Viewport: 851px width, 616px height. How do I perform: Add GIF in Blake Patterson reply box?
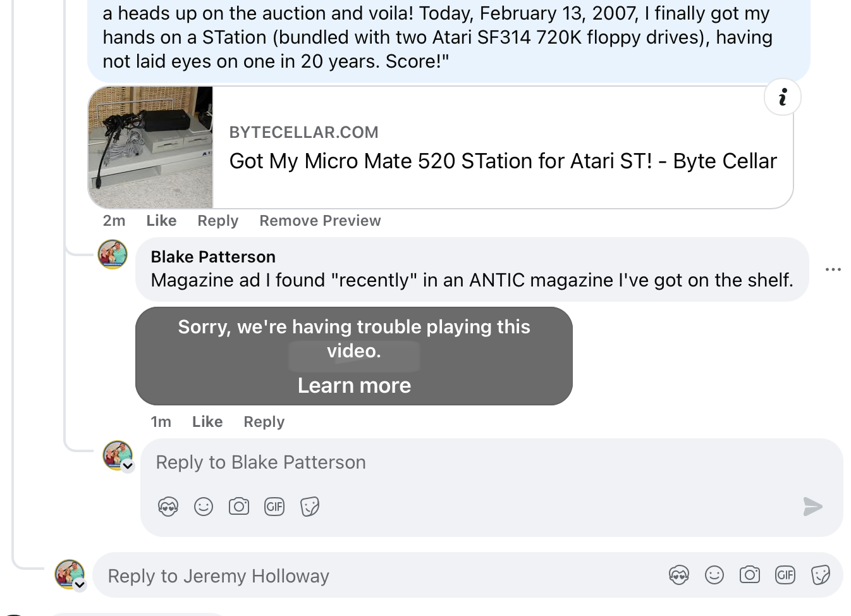(x=274, y=507)
